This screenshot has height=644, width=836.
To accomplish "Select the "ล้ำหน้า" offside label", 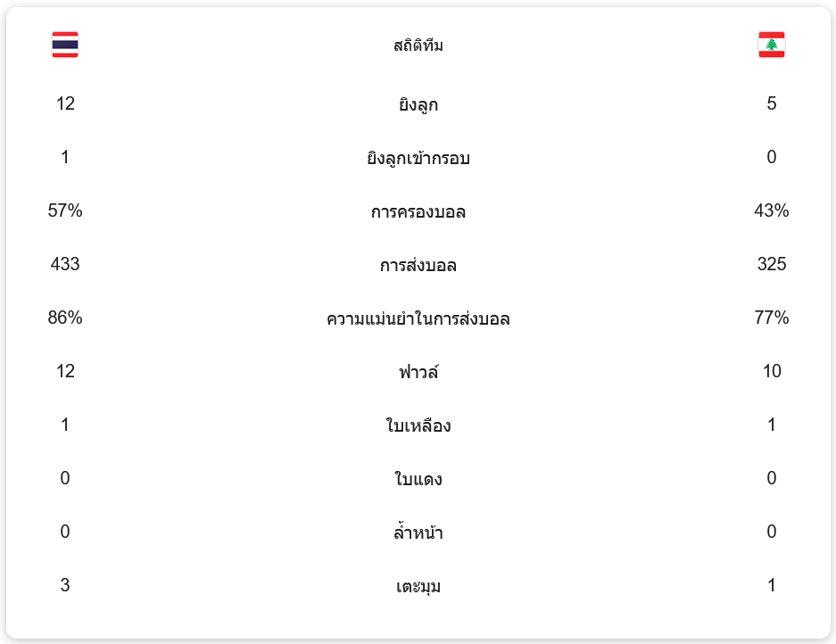I will (418, 533).
